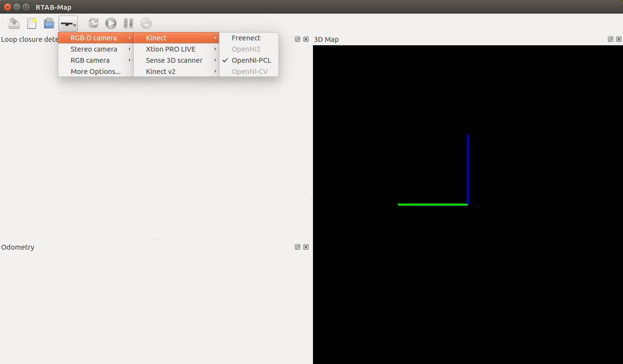Start detection with the play button
623x364 pixels.
[111, 23]
